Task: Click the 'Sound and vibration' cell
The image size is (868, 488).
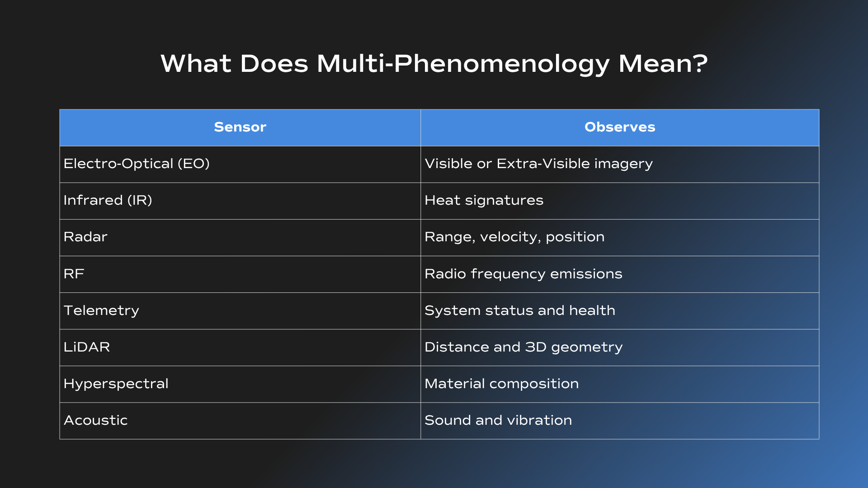Action: [x=620, y=421]
